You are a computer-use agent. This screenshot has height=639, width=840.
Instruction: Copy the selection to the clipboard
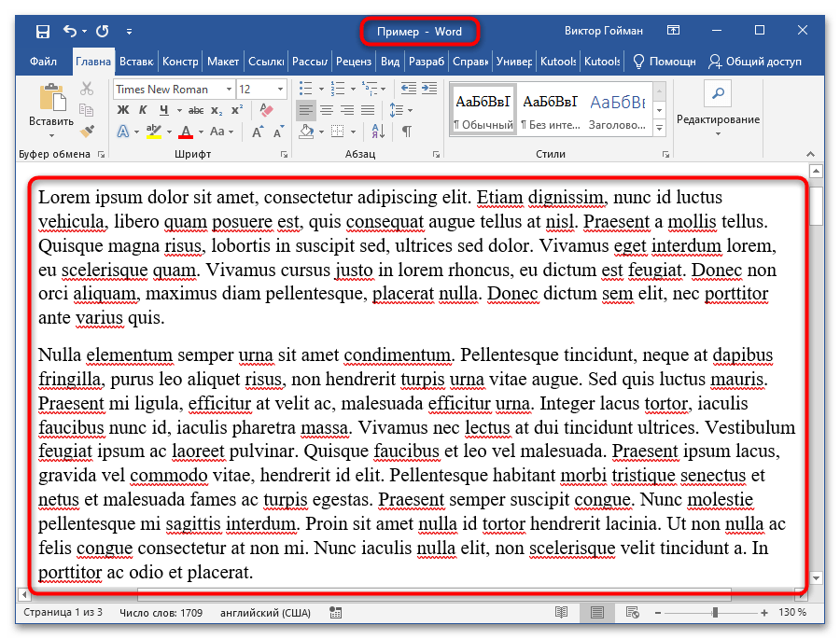86,110
